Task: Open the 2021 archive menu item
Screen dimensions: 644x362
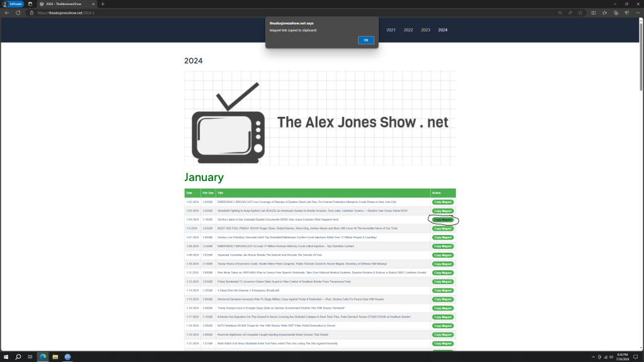Action: point(391,30)
